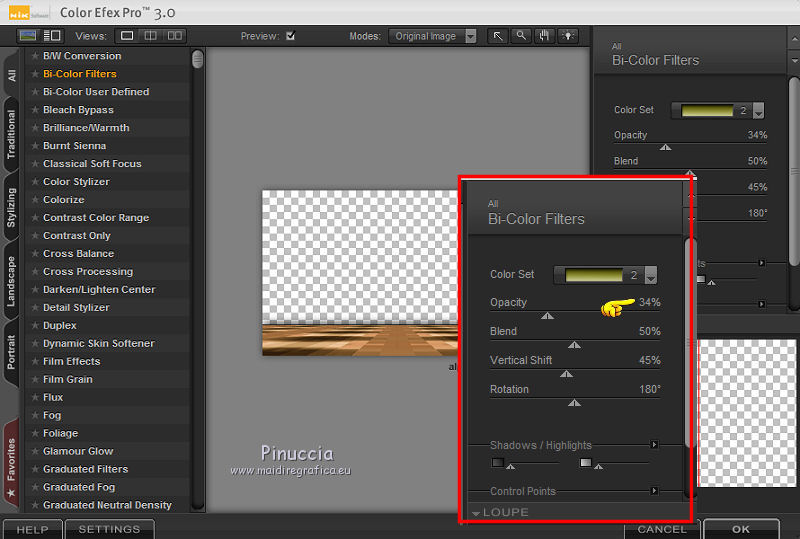Click the SETTINGS button

point(109,529)
